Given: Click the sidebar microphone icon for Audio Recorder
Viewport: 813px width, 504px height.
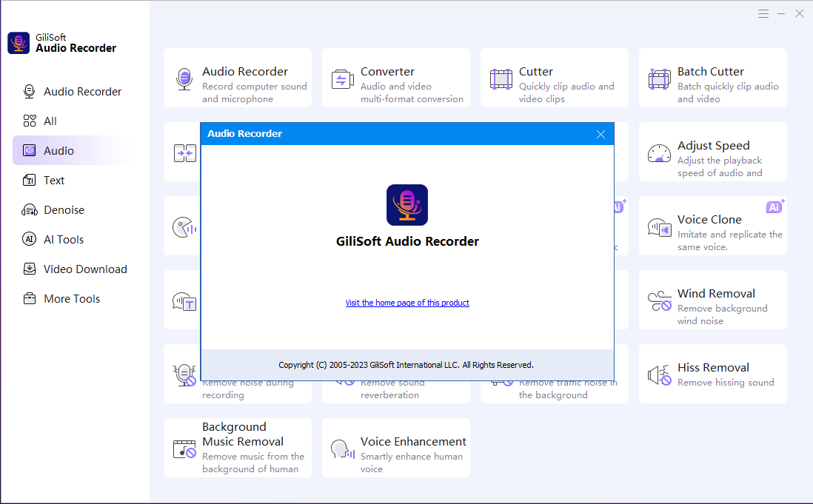Looking at the screenshot, I should [x=30, y=92].
